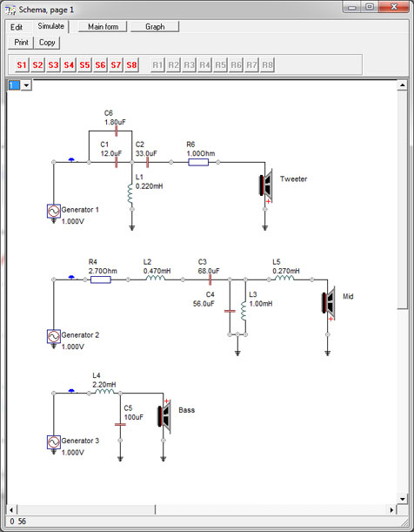The image size is (414, 532).
Task: Open the page number dropdown
Action: (26, 85)
